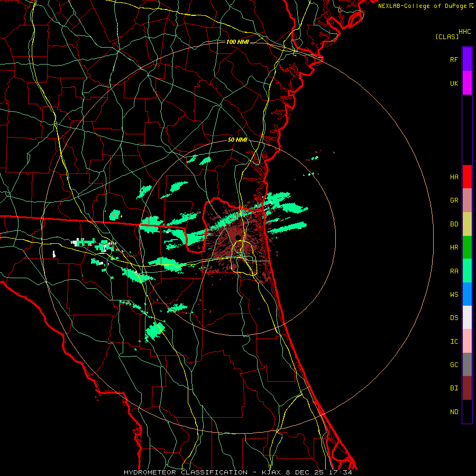Click the HA red legend swatch

[467, 177]
